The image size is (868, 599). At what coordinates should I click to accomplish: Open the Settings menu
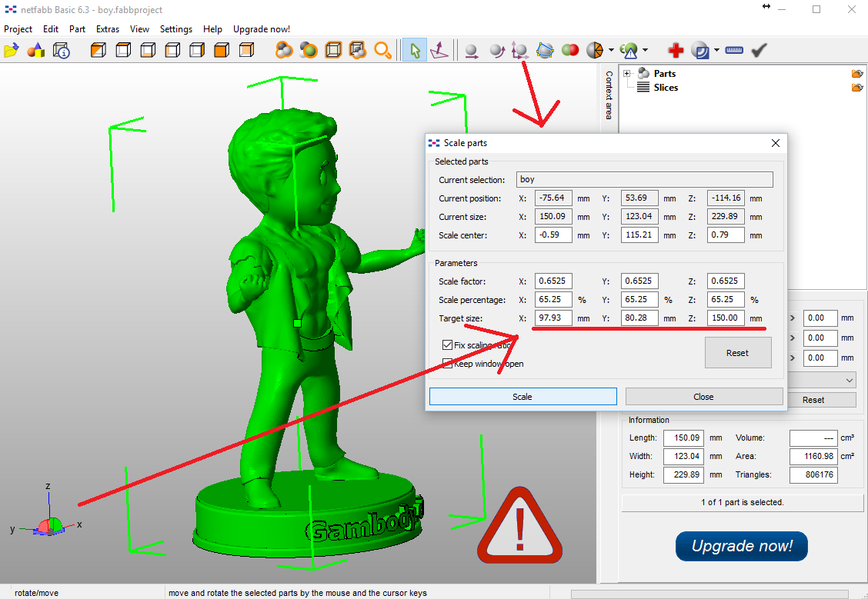point(175,29)
